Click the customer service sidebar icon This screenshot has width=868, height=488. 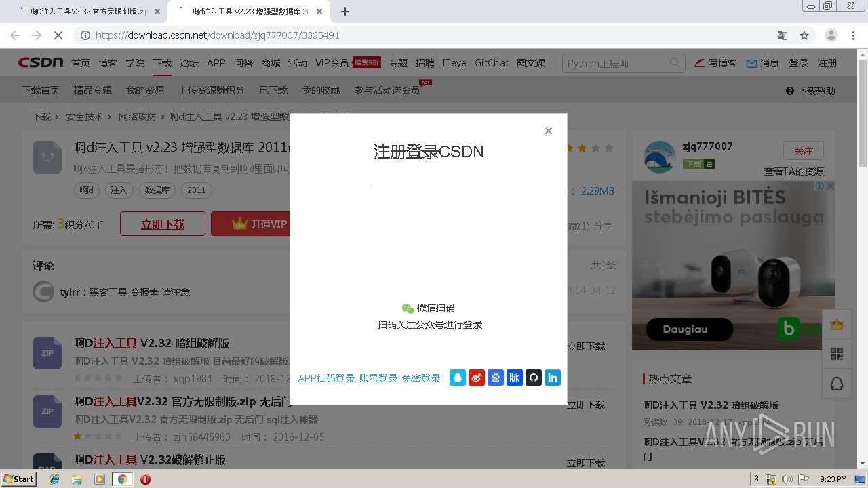coord(837,384)
